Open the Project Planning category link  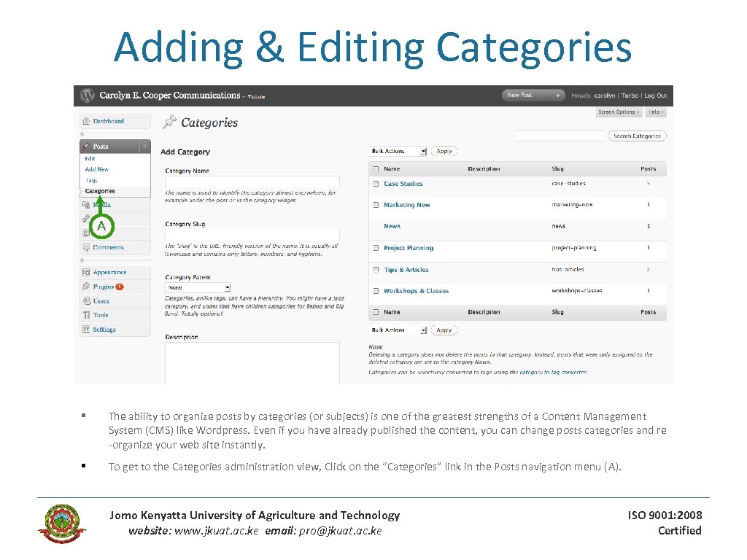click(x=410, y=248)
